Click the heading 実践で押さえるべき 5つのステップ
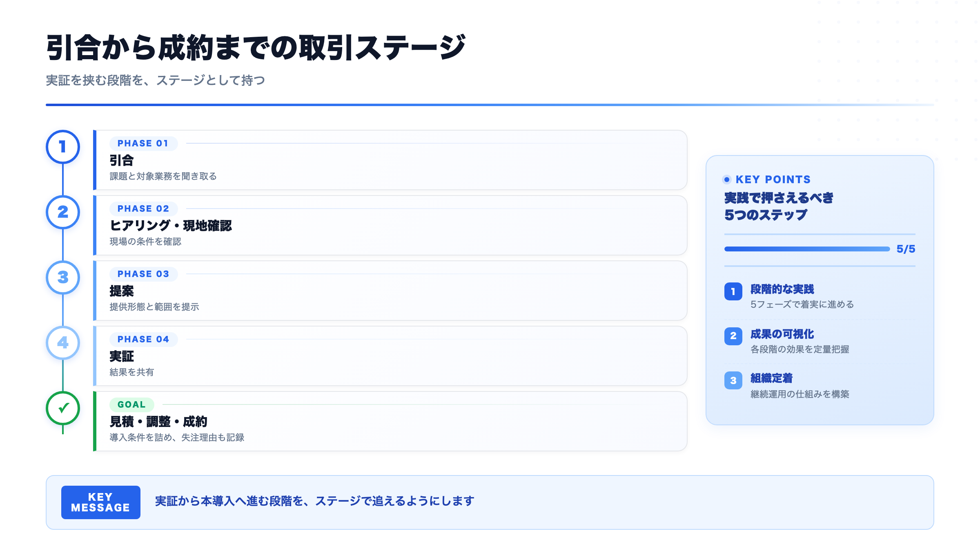980x551 pixels. 779,206
